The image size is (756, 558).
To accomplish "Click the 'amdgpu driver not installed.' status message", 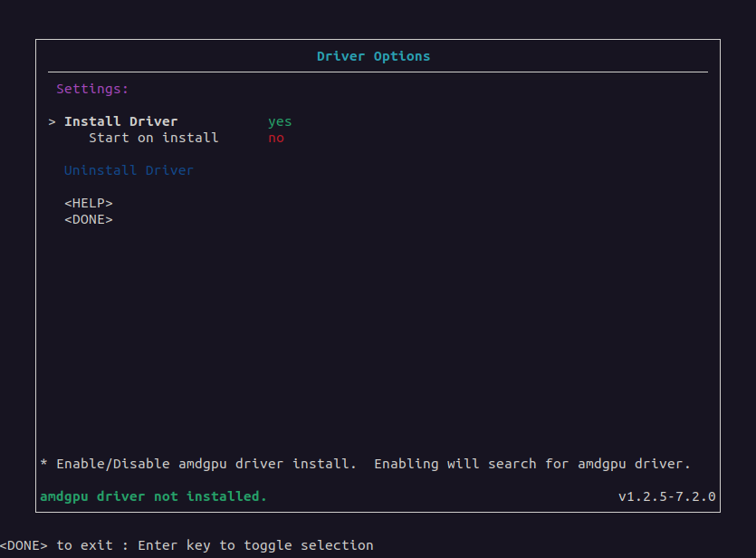I will point(153,496).
